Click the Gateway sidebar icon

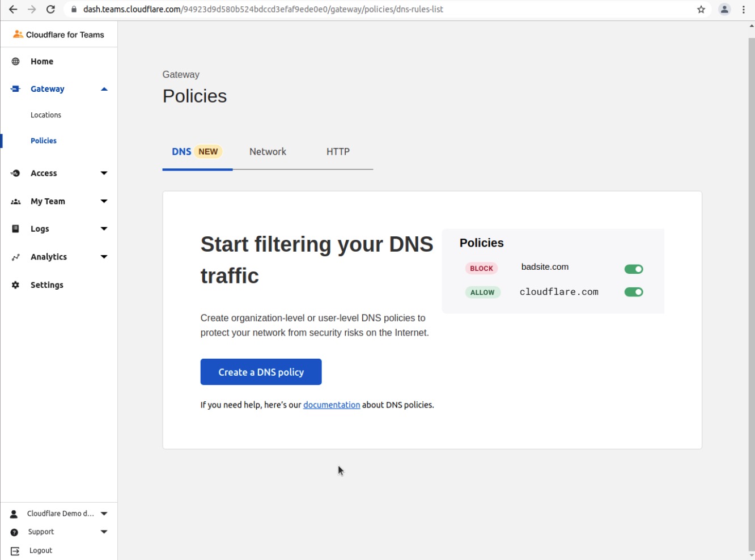pyautogui.click(x=16, y=89)
